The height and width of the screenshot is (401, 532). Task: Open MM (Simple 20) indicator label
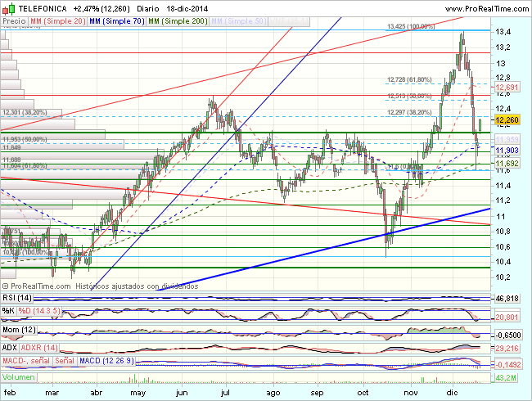[57, 21]
